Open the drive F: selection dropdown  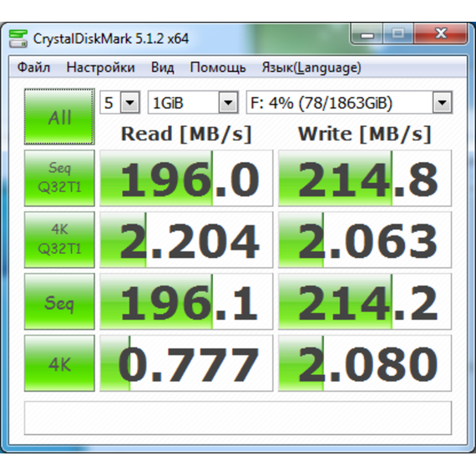pyautogui.click(x=349, y=103)
